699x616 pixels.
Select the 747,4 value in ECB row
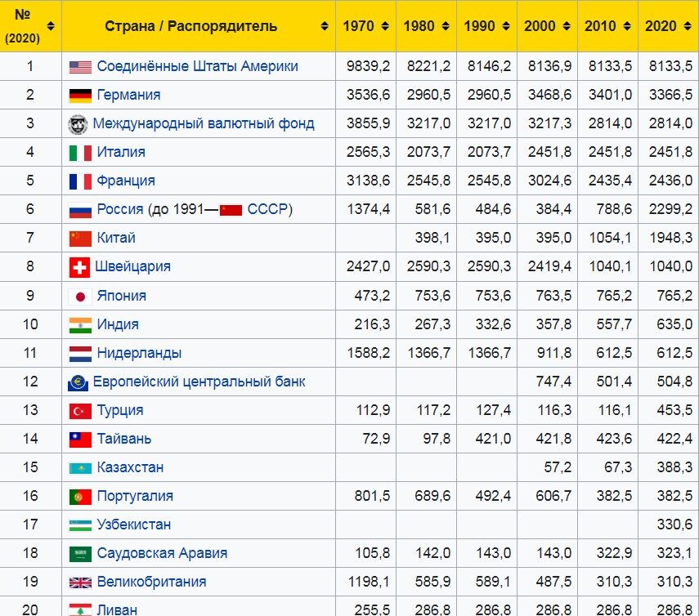coord(553,382)
